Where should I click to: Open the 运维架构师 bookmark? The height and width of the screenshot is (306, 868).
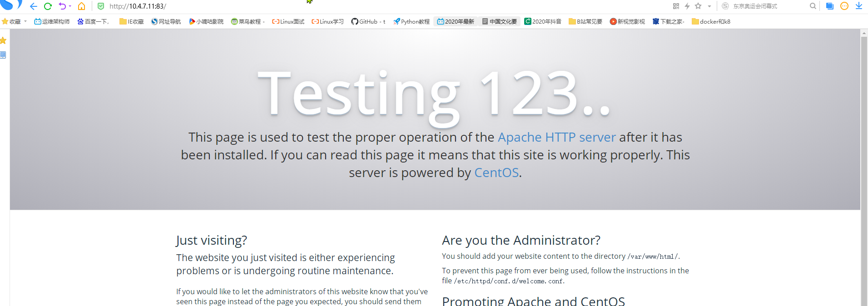coord(52,22)
